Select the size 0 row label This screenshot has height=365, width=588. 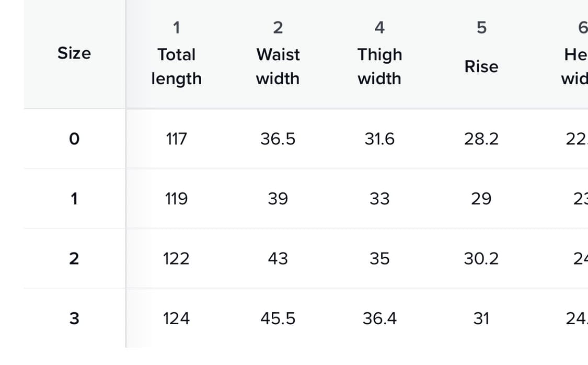(74, 139)
